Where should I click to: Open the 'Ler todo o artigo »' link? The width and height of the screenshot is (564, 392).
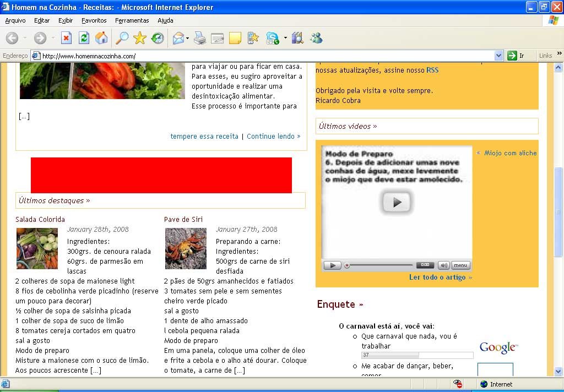tap(440, 277)
